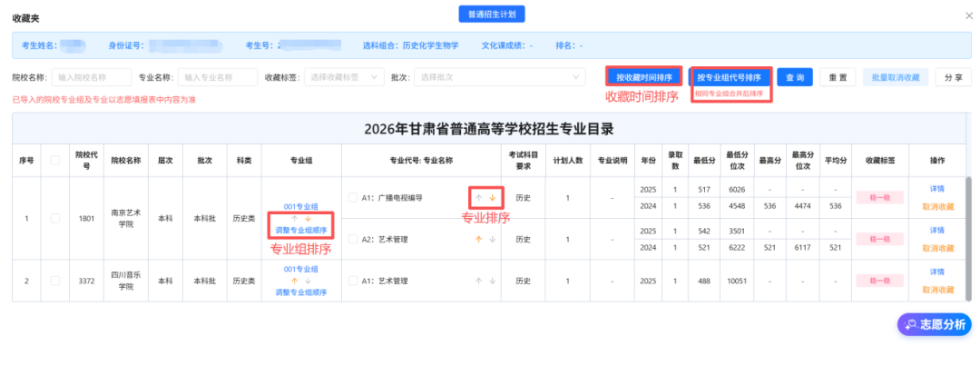
Task: Tick the A2: 艺术管理 checkbox
Action: click(353, 239)
